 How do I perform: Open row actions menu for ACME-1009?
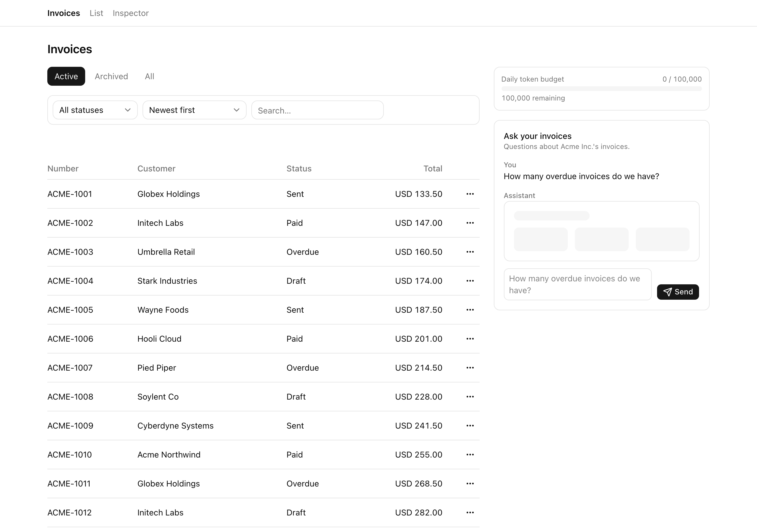tap(470, 426)
